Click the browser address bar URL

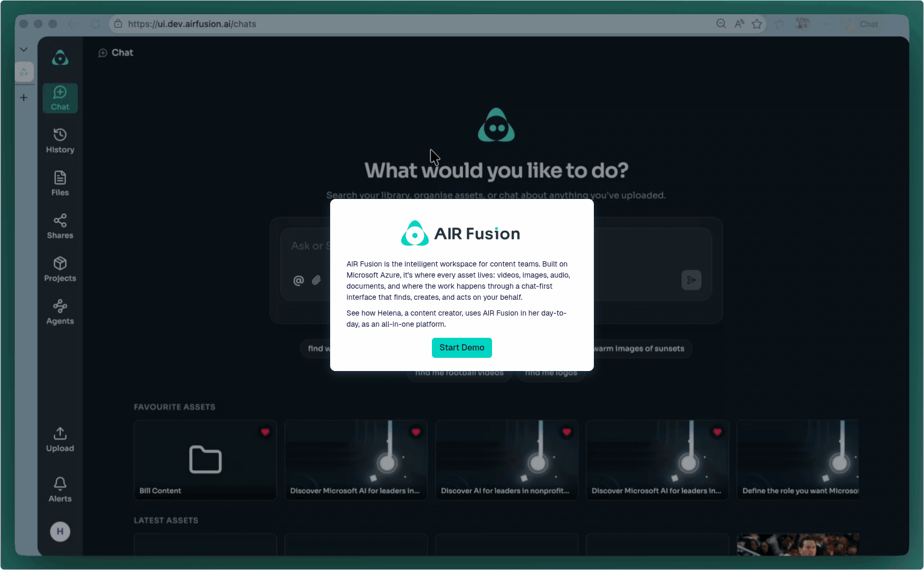click(x=192, y=24)
